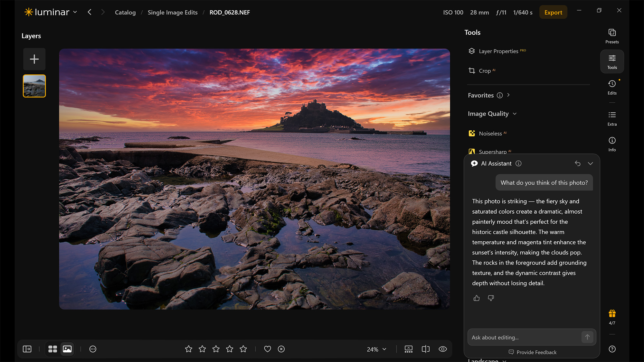The image size is (644, 362).
Task: Add a new layer with plus button
Action: (34, 59)
